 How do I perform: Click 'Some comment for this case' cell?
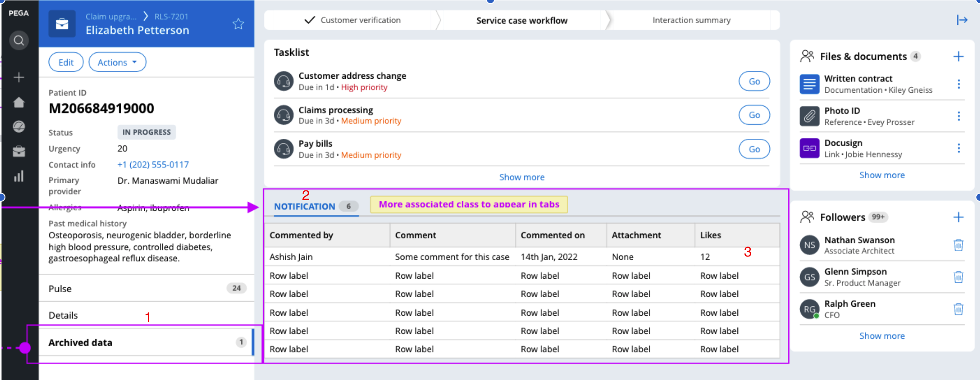(x=452, y=257)
